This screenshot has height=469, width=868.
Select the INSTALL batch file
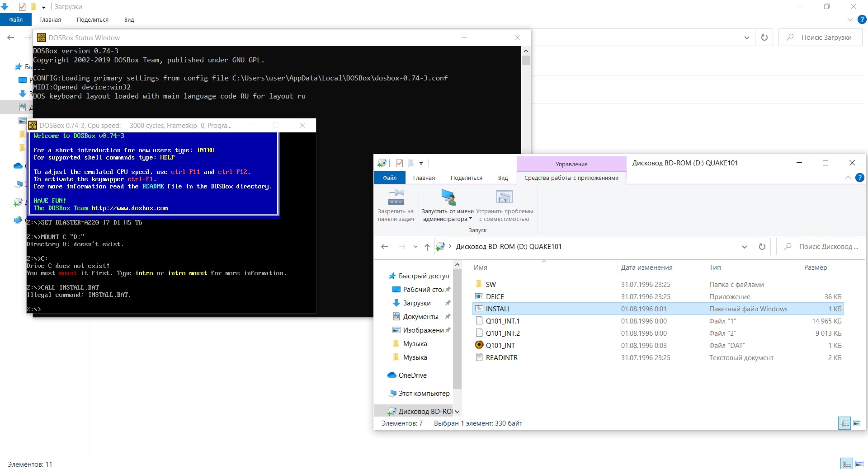click(x=498, y=309)
